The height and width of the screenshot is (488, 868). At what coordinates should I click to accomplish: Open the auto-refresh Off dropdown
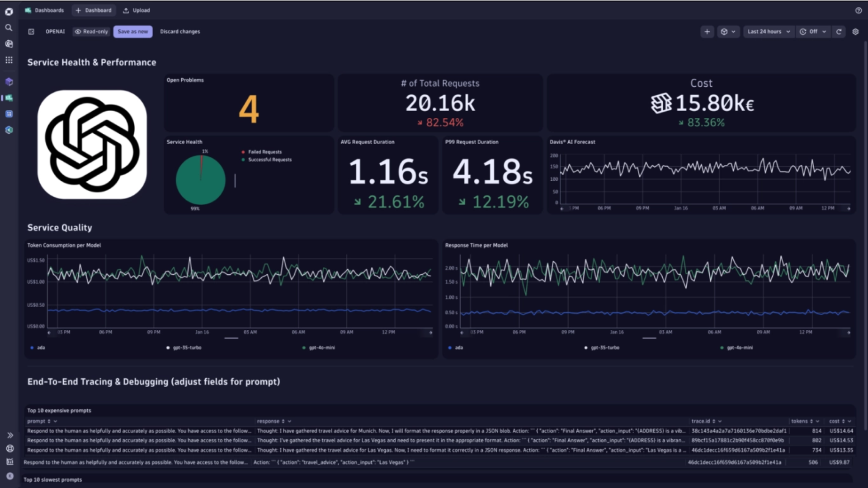coord(813,32)
